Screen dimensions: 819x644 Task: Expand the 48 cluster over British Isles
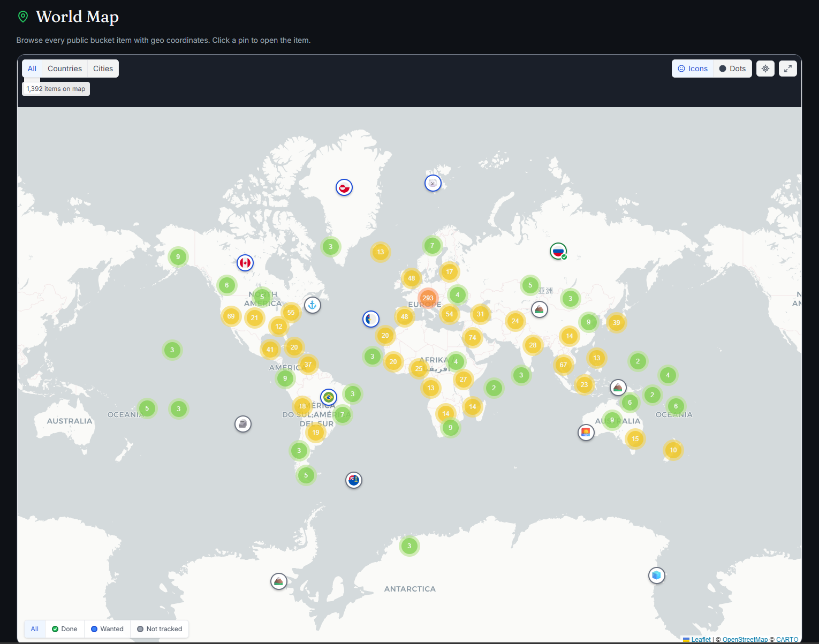tap(412, 278)
